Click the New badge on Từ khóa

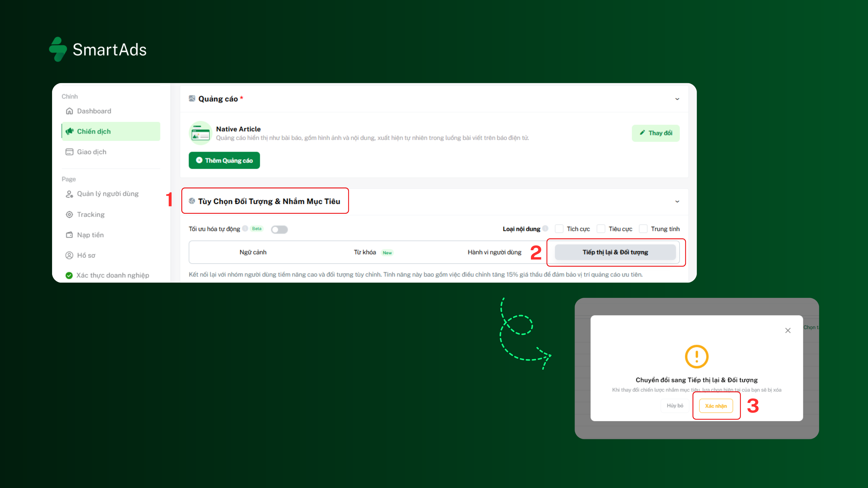(x=387, y=253)
